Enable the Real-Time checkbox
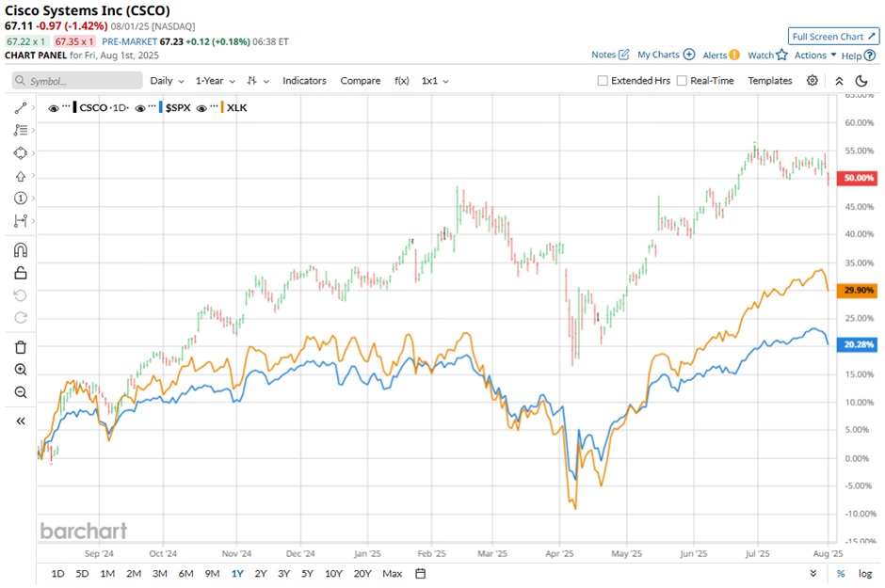Screen dimensions: 885x588 [682, 81]
